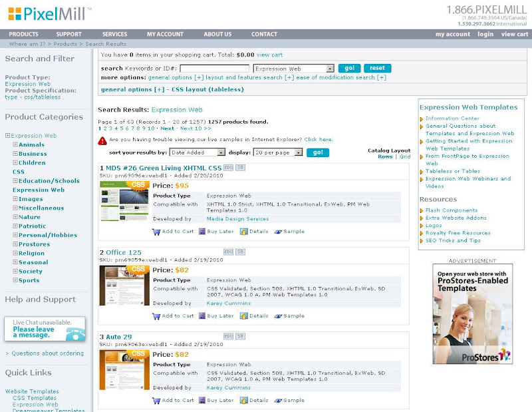Click the view cart link in navigation bar

tap(514, 34)
